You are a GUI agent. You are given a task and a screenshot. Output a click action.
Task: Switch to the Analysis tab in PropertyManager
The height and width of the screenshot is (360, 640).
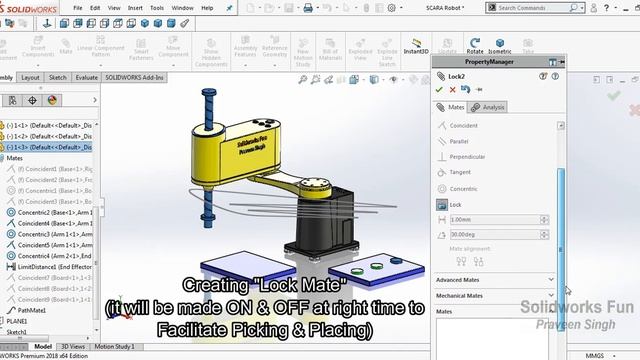(488, 107)
